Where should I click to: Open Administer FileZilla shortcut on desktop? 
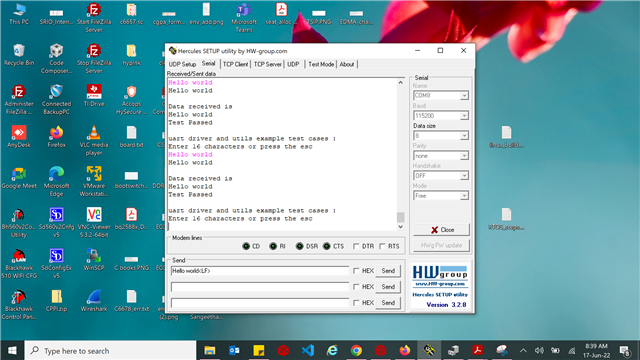click(19, 100)
